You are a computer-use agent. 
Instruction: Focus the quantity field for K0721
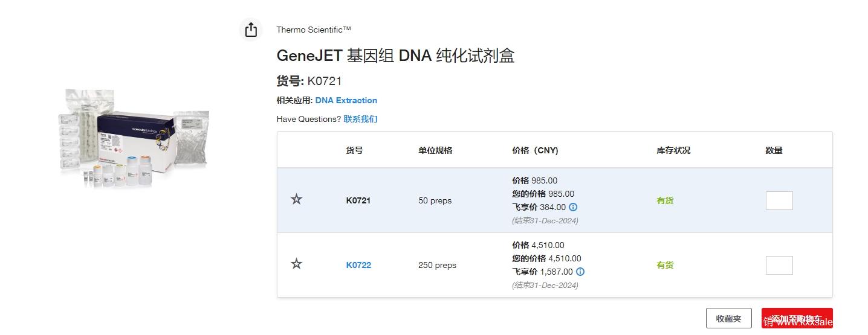click(779, 200)
